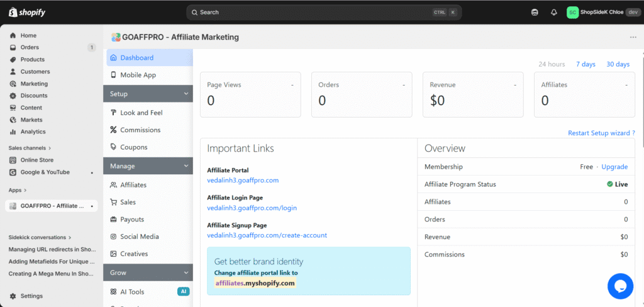This screenshot has height=307, width=644.
Task: Click the Settings gear icon
Action: pos(13,296)
